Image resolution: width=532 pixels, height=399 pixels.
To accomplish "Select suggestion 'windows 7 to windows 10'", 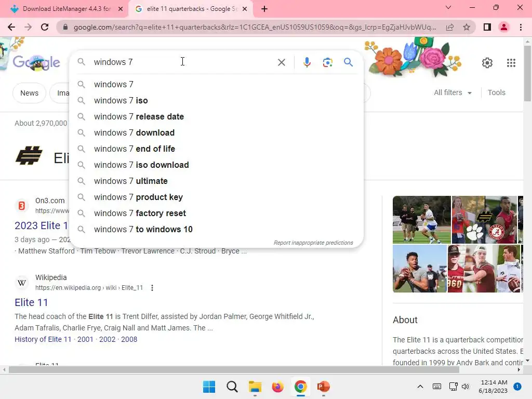I will [216, 229].
